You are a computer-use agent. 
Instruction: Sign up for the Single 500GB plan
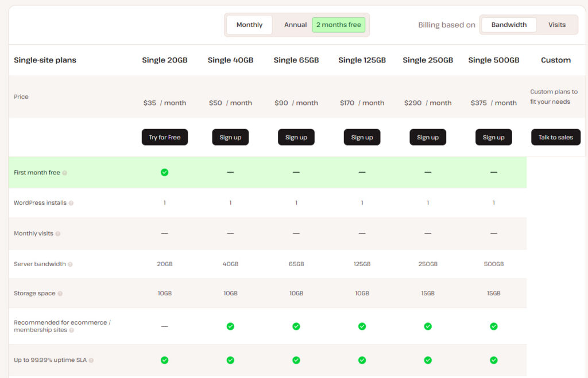tap(493, 137)
